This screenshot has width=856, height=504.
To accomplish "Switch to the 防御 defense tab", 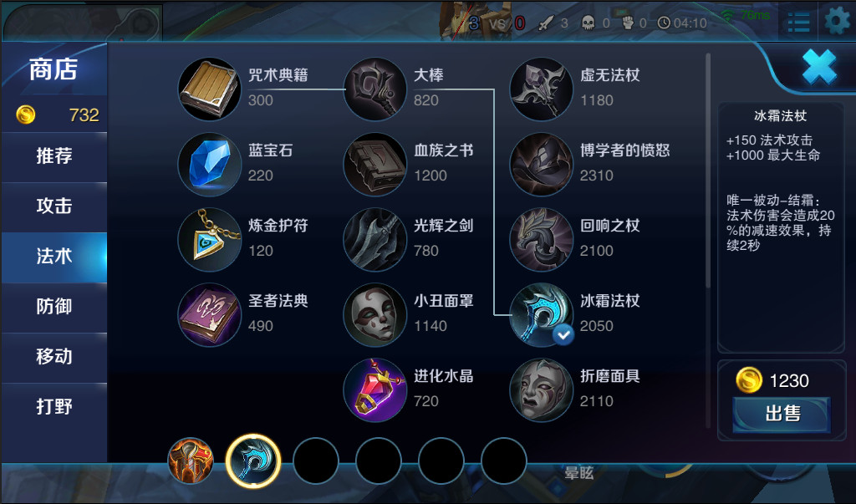I will pyautogui.click(x=54, y=307).
